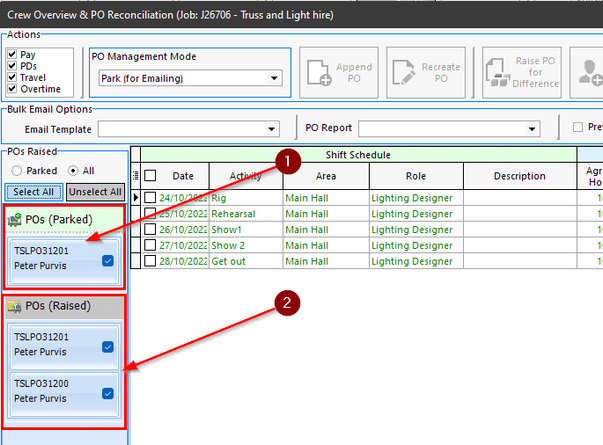Click the POs (Parked) group header icon

pos(15,220)
